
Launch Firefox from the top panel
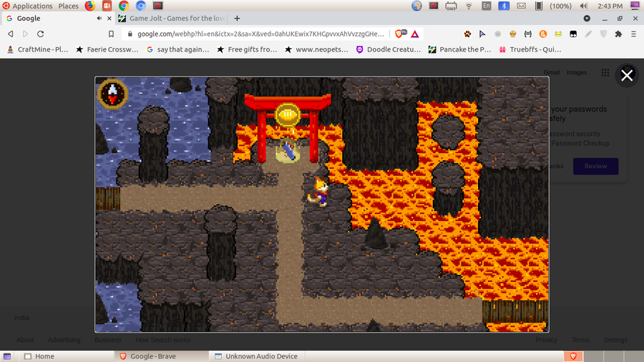tap(89, 6)
